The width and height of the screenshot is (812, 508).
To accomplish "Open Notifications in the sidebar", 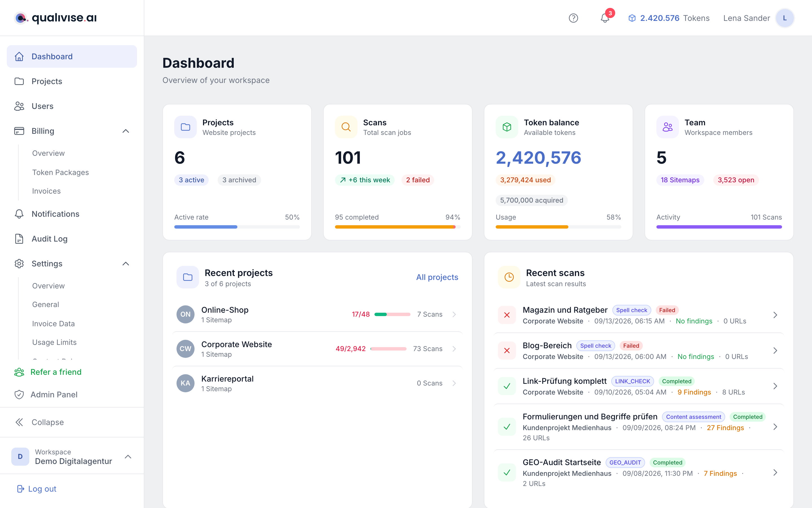I will 72,214.
